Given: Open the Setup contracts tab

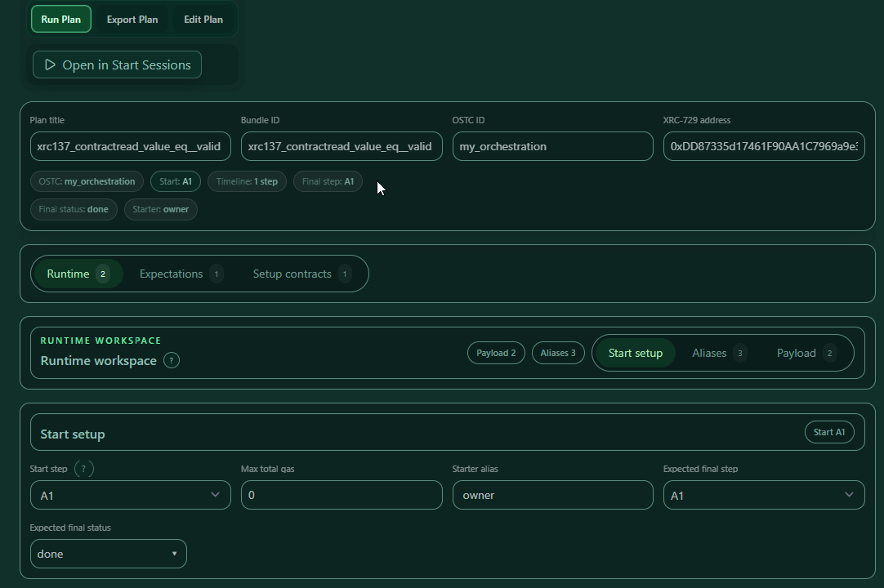Looking at the screenshot, I should click(x=302, y=274).
